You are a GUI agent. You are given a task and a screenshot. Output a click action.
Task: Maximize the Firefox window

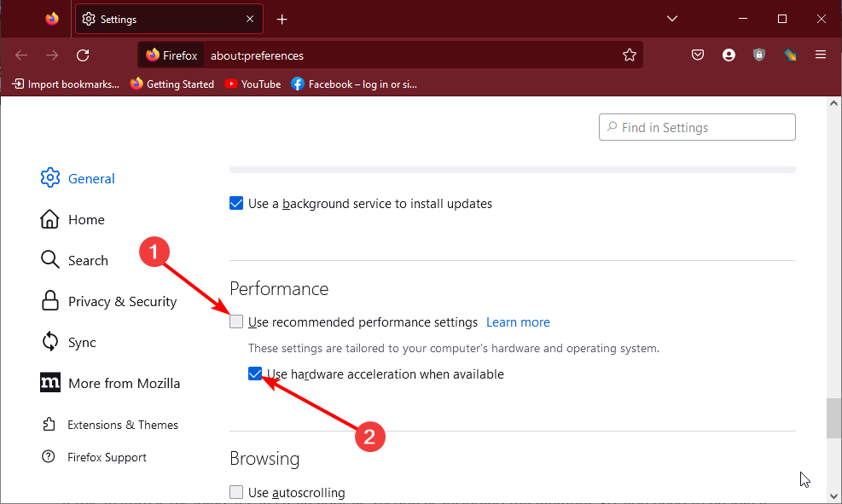click(781, 19)
